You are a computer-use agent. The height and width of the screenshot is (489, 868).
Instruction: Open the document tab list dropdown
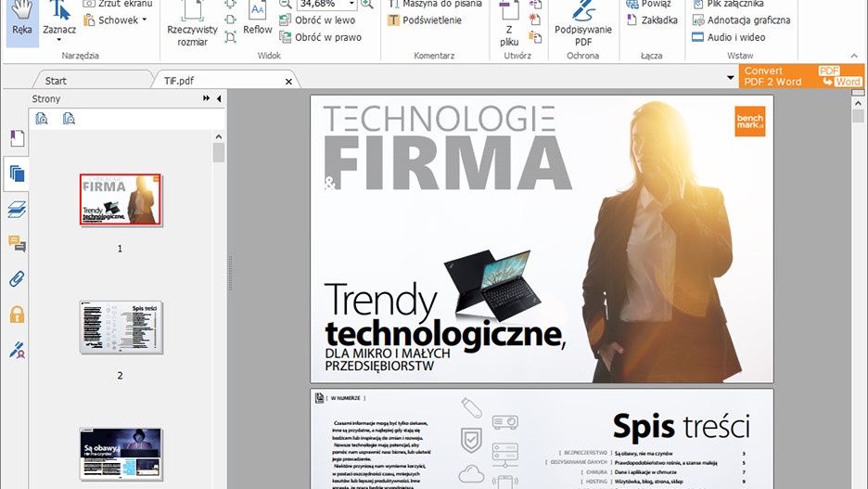[730, 78]
